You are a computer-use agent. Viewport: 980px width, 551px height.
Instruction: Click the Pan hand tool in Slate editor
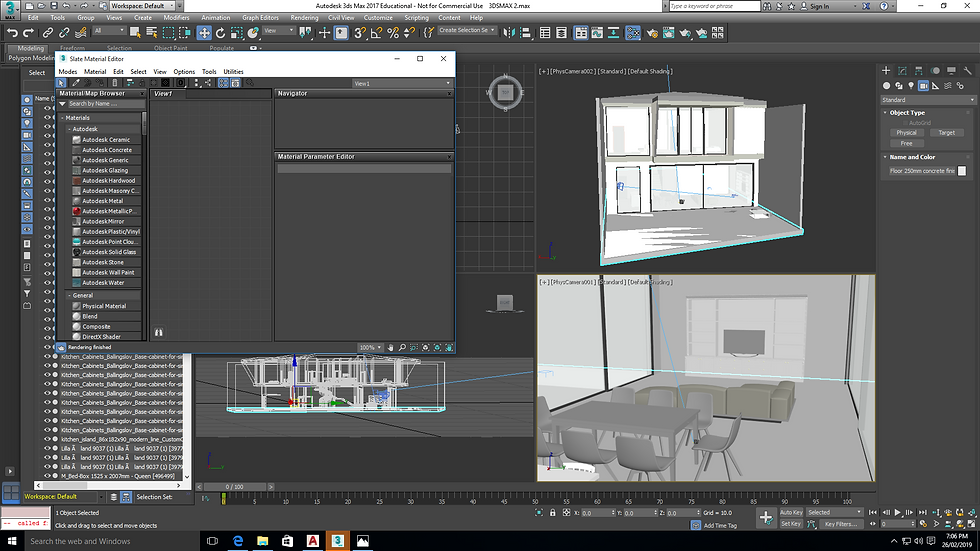(391, 347)
